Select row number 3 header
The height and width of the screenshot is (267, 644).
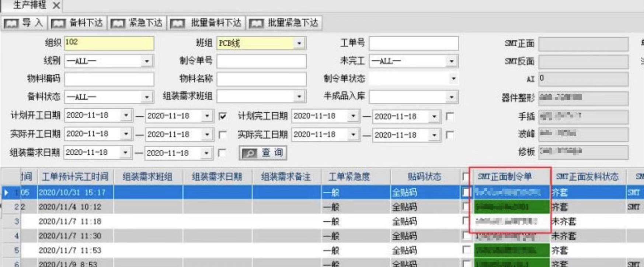click(11, 221)
